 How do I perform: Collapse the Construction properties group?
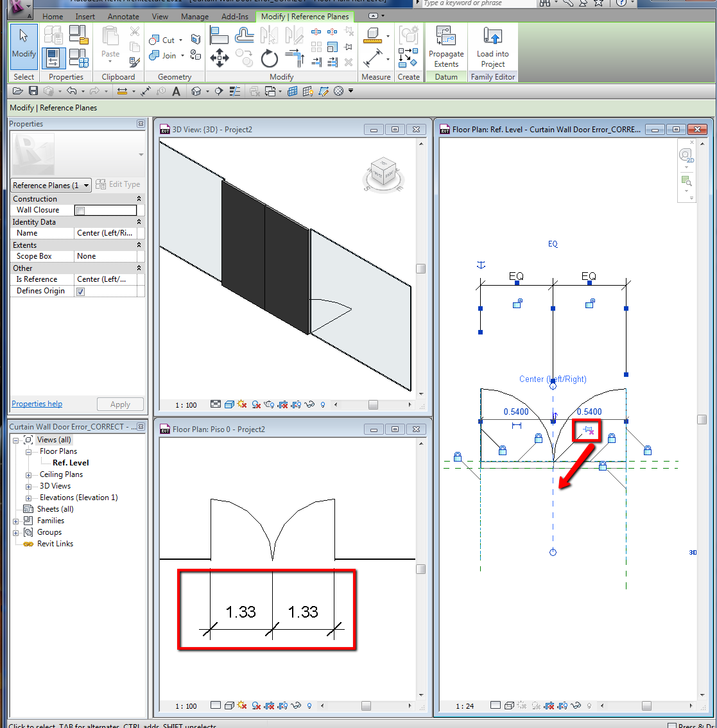(x=139, y=199)
